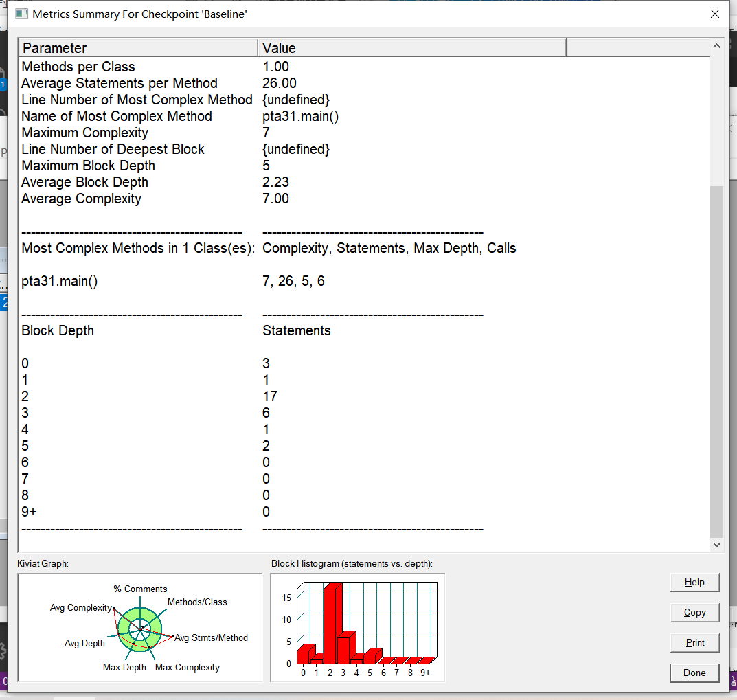Image resolution: width=737 pixels, height=700 pixels.
Task: Click the Help button
Action: [694, 583]
